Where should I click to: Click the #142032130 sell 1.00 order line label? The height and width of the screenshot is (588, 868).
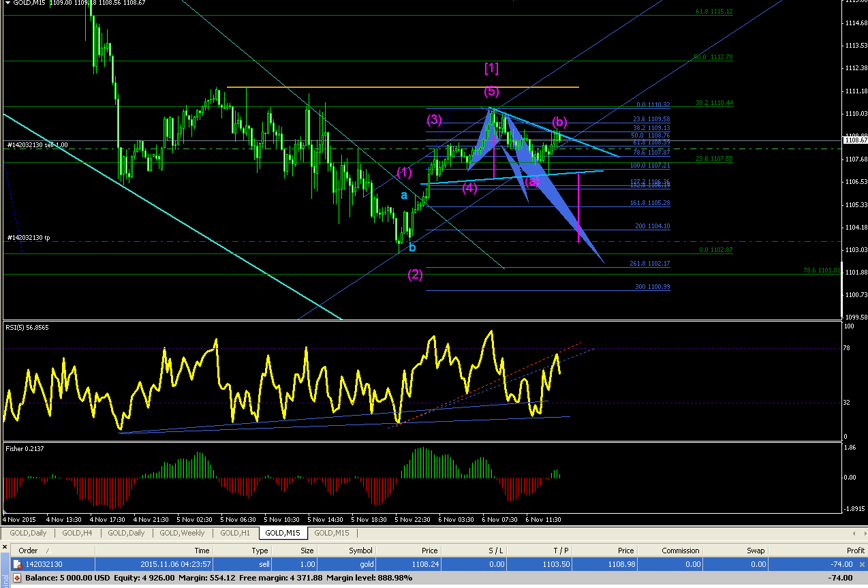37,145
